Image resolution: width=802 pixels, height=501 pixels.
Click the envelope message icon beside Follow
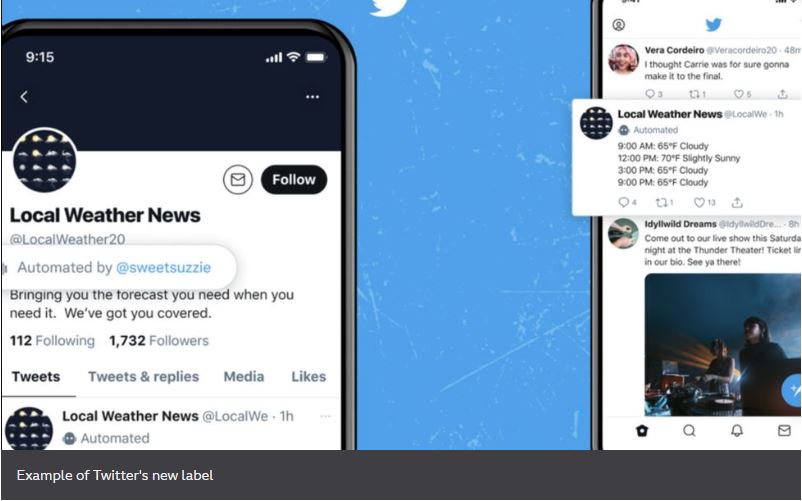click(238, 180)
